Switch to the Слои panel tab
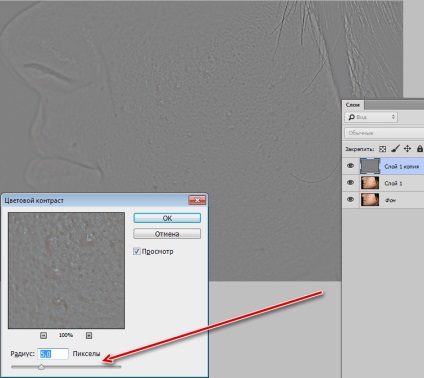Image resolution: width=424 pixels, height=378 pixels. pyautogui.click(x=353, y=105)
